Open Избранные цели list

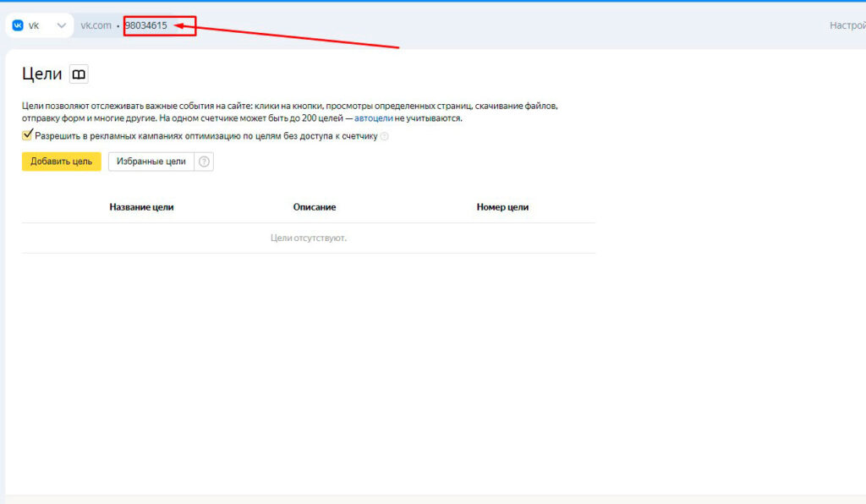point(151,162)
